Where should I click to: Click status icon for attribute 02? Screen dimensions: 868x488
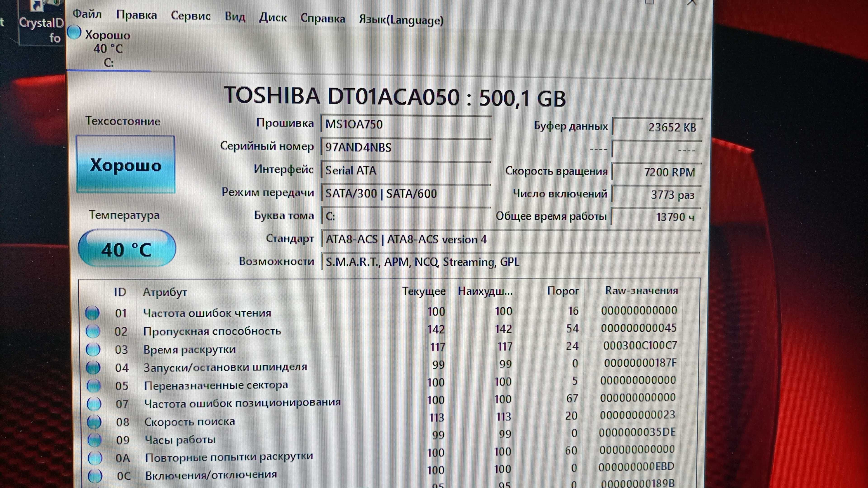click(93, 331)
